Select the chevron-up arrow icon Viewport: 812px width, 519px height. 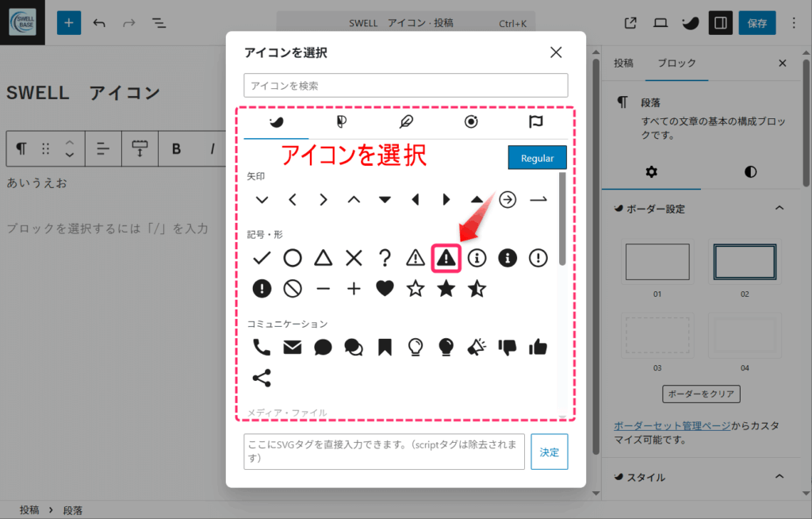pyautogui.click(x=354, y=200)
